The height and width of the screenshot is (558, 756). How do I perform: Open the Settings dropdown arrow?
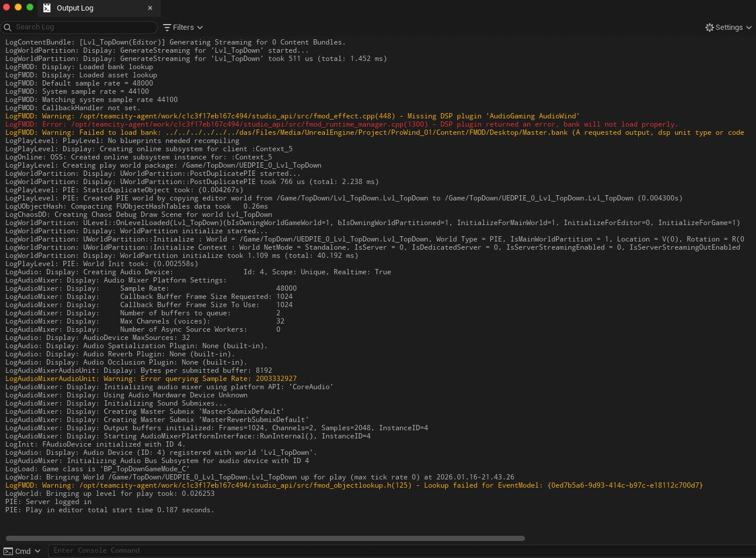[749, 28]
